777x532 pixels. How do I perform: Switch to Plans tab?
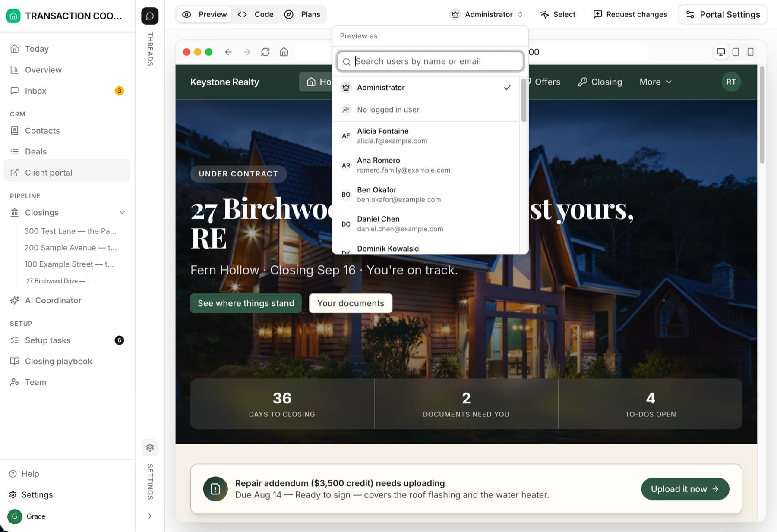point(302,14)
